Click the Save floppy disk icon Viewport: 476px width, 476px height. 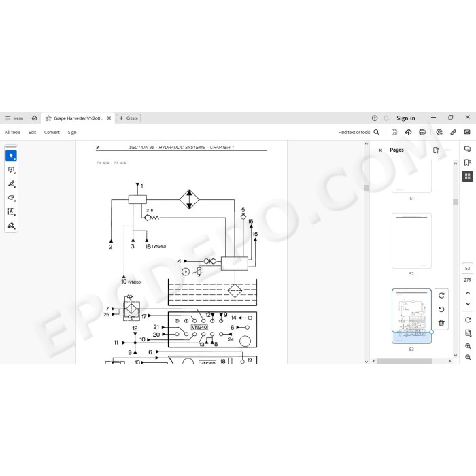(394, 132)
